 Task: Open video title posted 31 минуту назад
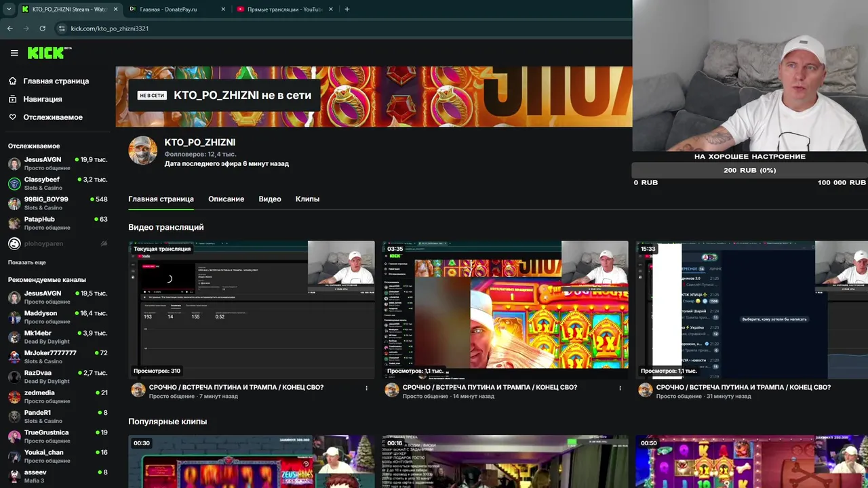click(x=743, y=387)
